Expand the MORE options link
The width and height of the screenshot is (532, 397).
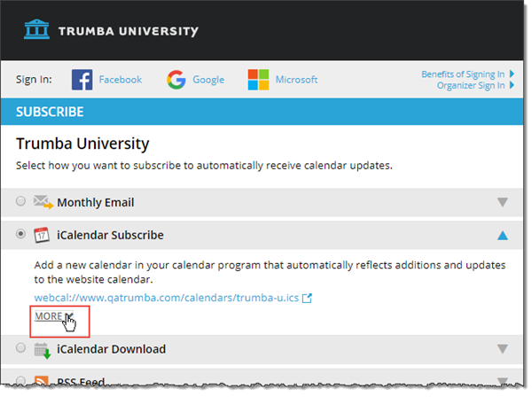pos(54,316)
